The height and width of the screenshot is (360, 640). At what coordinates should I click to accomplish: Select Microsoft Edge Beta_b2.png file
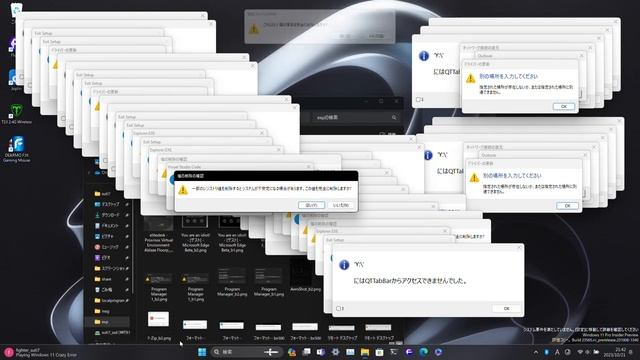pyautogui.click(x=195, y=233)
